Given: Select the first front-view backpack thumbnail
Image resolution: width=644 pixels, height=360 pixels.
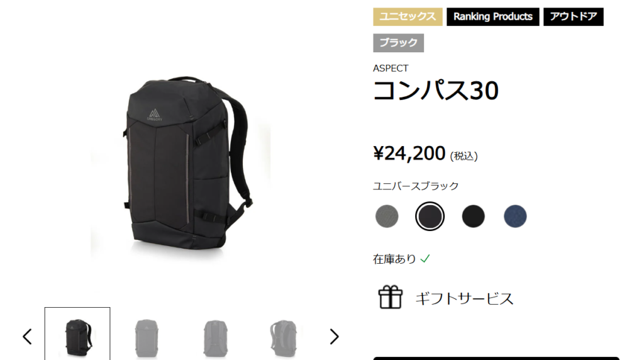Looking at the screenshot, I should (77, 334).
